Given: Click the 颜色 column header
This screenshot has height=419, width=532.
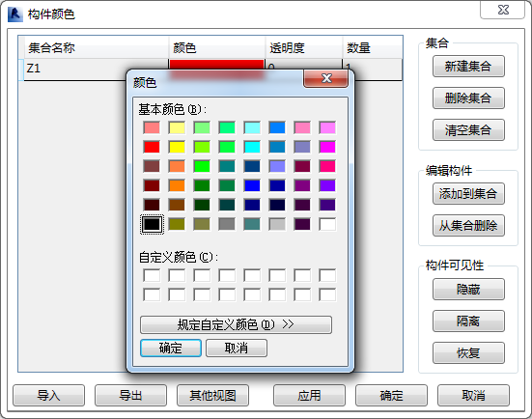Looking at the screenshot, I should [x=217, y=47].
